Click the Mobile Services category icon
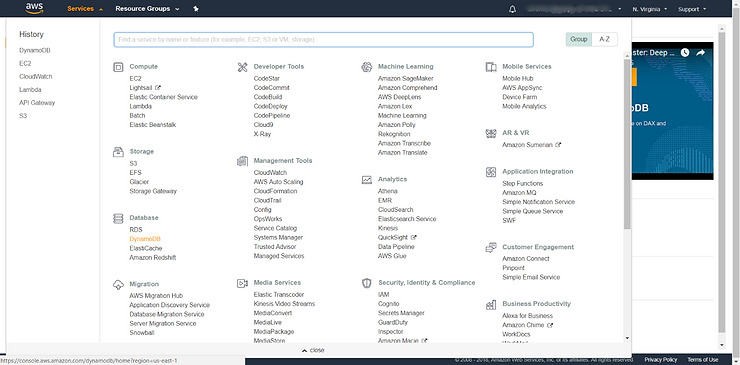This screenshot has height=365, width=740. pyautogui.click(x=491, y=67)
